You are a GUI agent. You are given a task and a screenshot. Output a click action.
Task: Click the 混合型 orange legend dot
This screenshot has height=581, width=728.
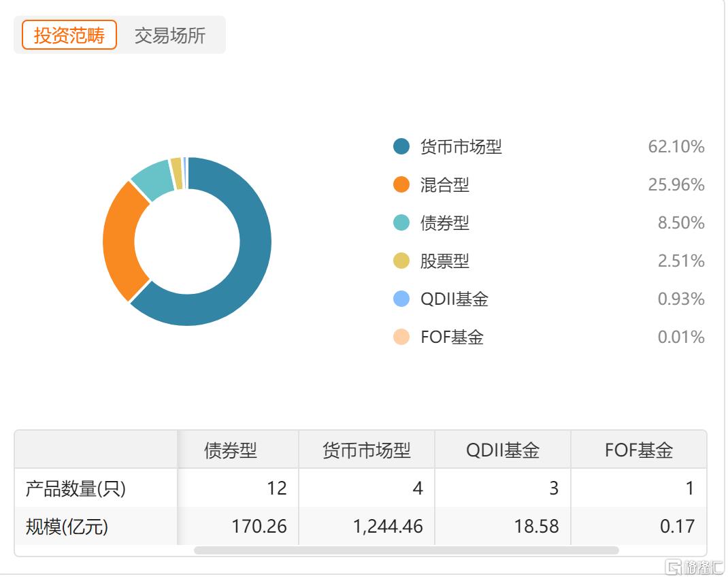pos(401,184)
